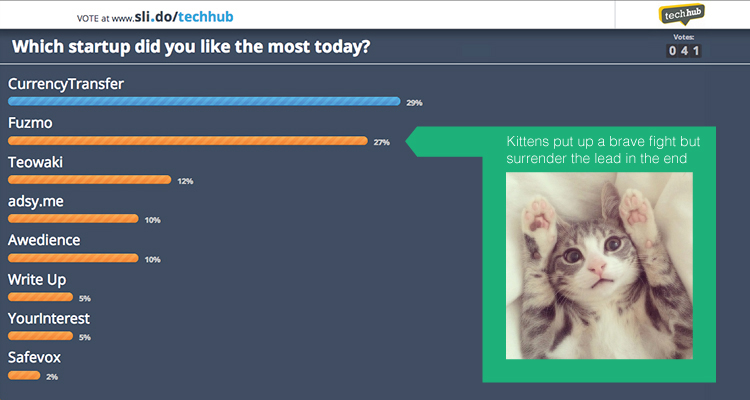750x400 pixels.
Task: Select the Fuzmo poll label
Action: coord(30,123)
